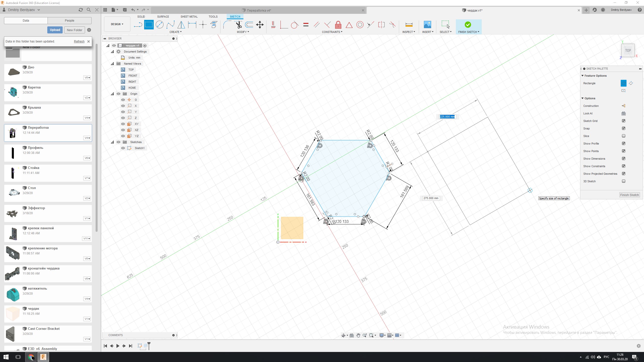The image size is (644, 362).
Task: Apply the Equal constraint
Action: (306, 25)
